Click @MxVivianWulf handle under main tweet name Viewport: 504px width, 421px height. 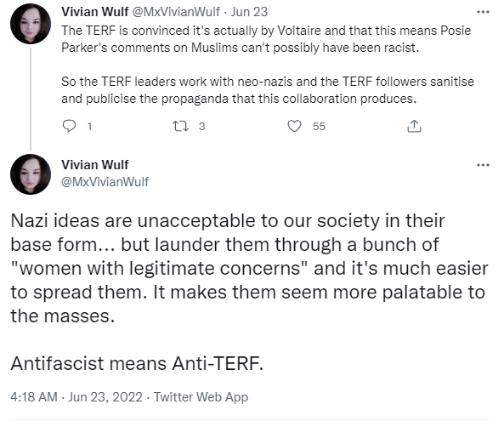tap(105, 182)
